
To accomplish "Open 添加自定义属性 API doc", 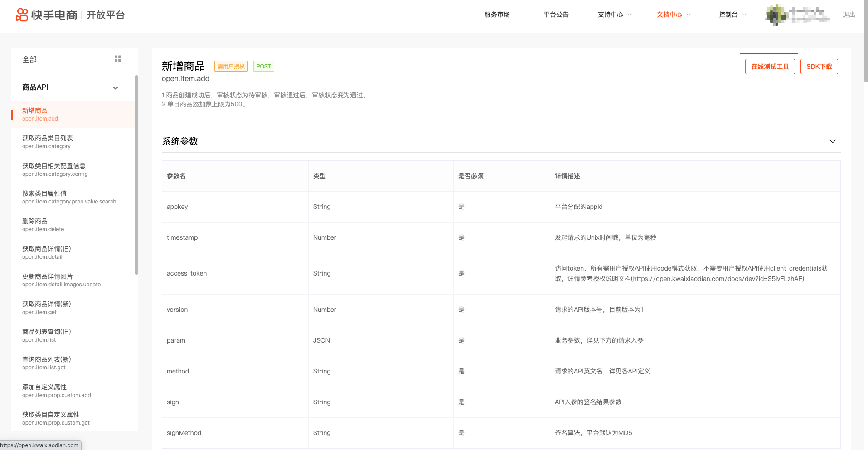I will (73, 391).
